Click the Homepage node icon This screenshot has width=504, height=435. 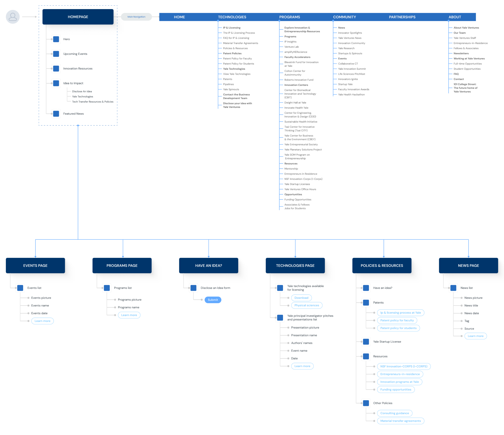(77, 17)
